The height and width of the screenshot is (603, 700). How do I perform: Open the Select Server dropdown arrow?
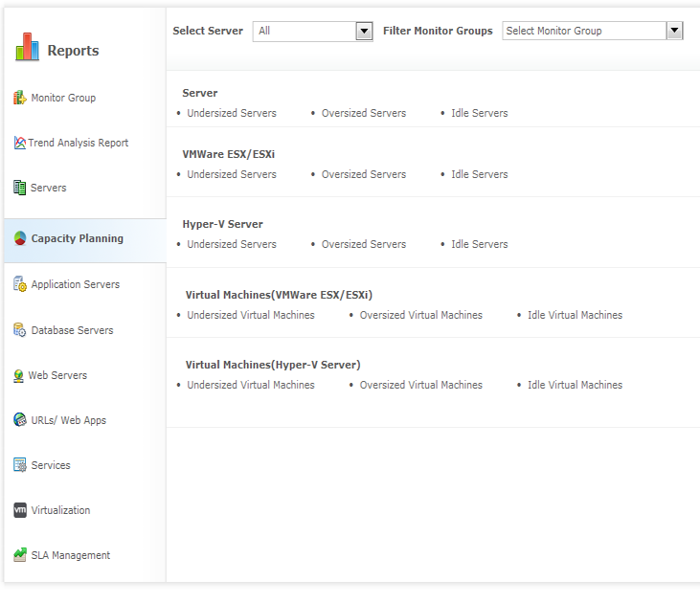(364, 32)
